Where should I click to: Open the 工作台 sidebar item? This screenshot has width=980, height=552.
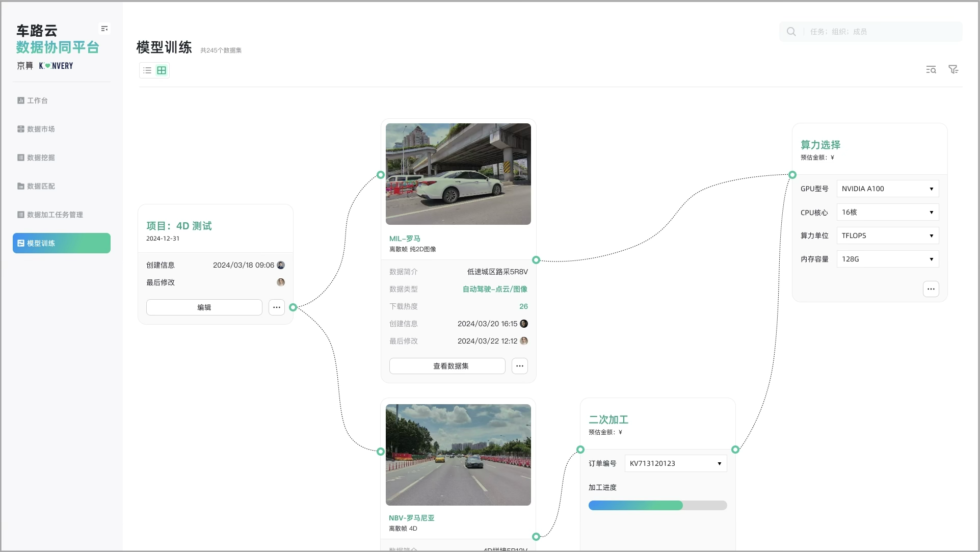[37, 100]
